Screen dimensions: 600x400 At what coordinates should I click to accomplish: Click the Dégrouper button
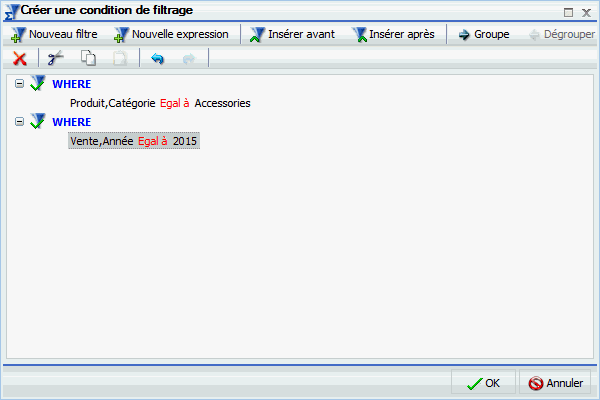(x=562, y=34)
